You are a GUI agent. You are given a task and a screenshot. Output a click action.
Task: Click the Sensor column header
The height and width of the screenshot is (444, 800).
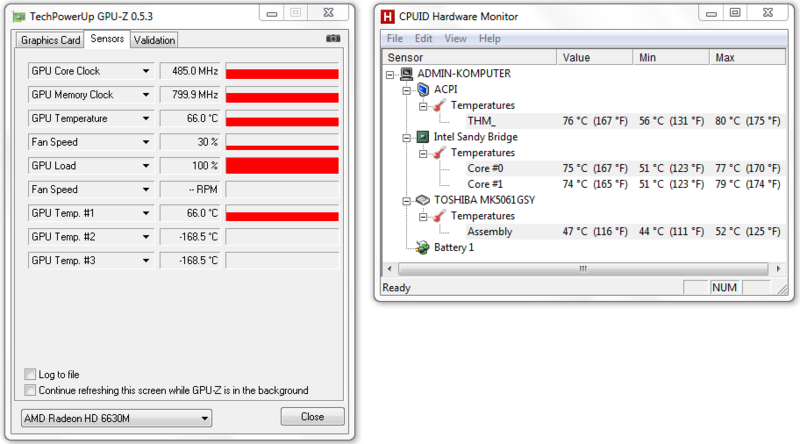pos(469,58)
